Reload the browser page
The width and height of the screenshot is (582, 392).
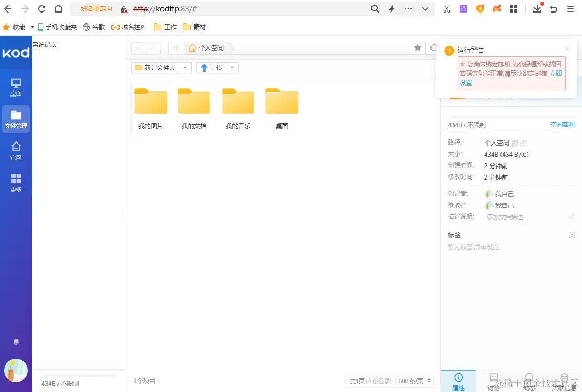[x=42, y=9]
